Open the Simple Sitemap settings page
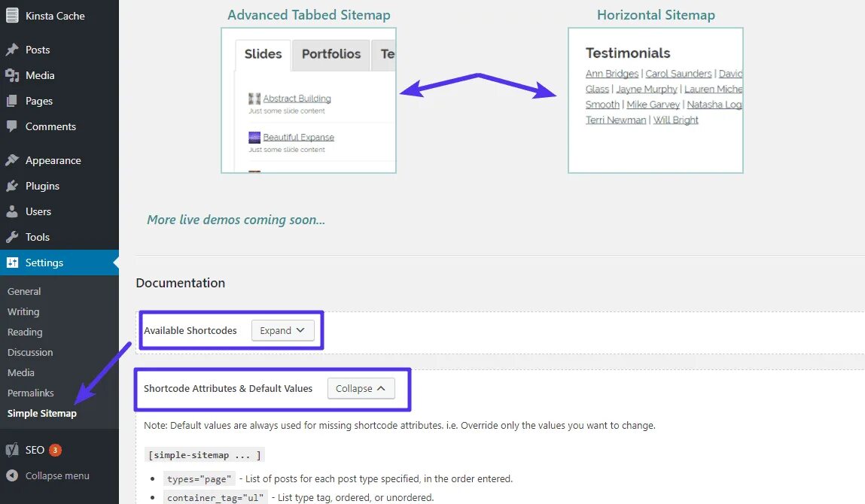865x504 pixels. coord(42,413)
